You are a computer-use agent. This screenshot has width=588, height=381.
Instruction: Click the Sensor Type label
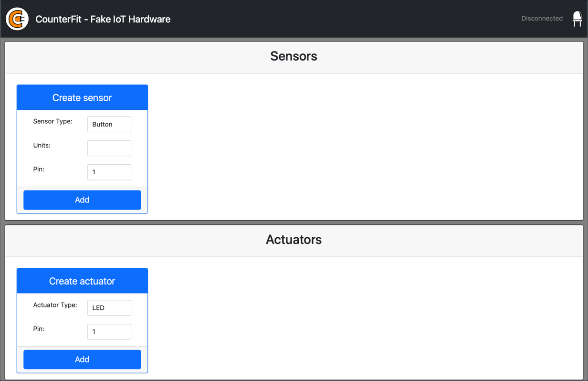click(52, 121)
